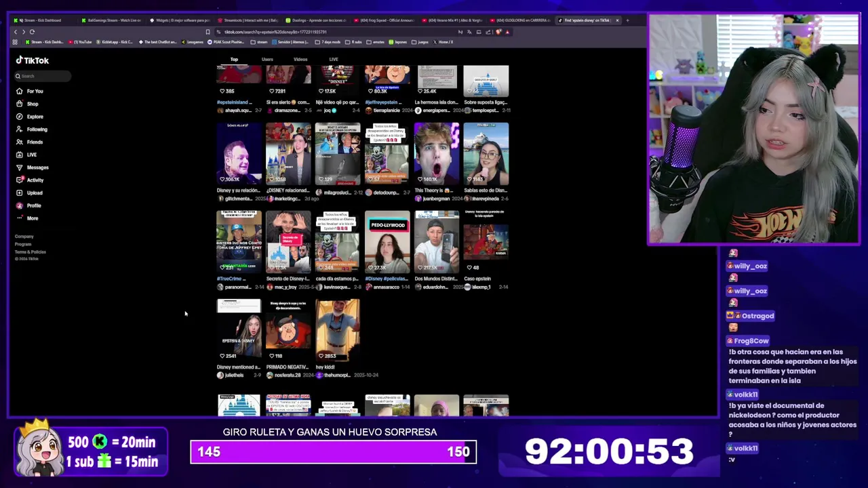Switch to the Widgets browser tab
868x488 pixels.
coord(180,20)
